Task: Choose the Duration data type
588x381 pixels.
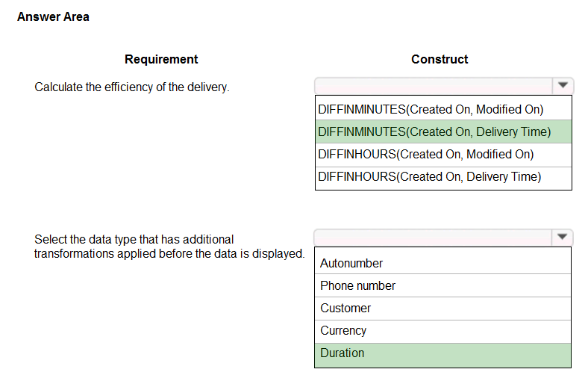Action: [443, 355]
